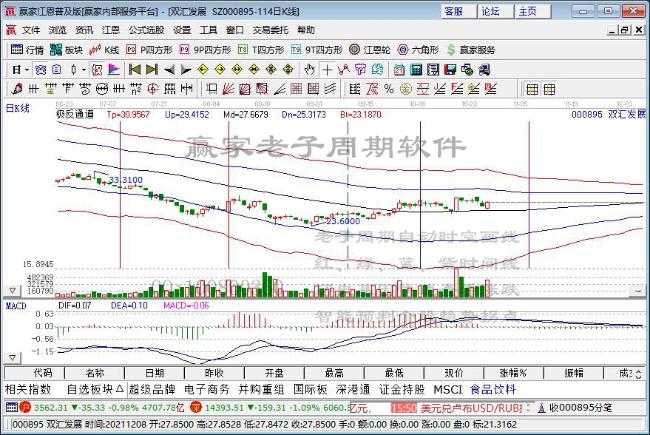Select the 超级品牌 tab
The width and height of the screenshot is (650, 435).
point(152,389)
